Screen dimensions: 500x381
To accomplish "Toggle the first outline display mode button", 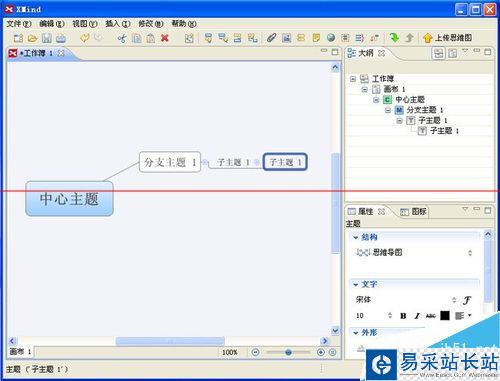I will [439, 53].
